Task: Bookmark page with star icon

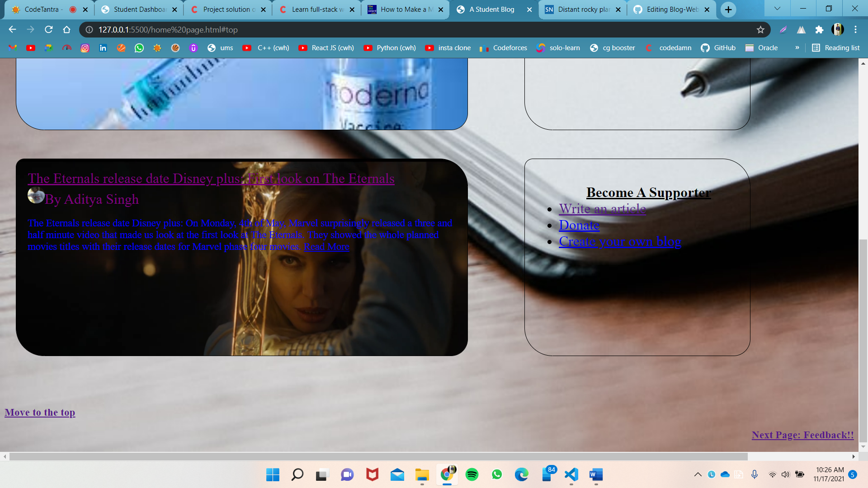Action: click(760, 29)
